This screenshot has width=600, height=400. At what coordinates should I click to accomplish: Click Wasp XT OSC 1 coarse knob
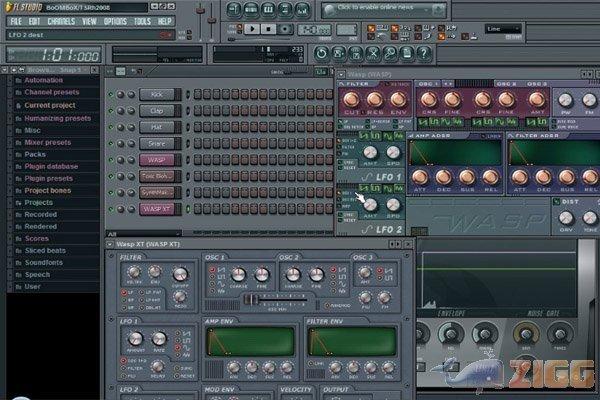coord(238,274)
